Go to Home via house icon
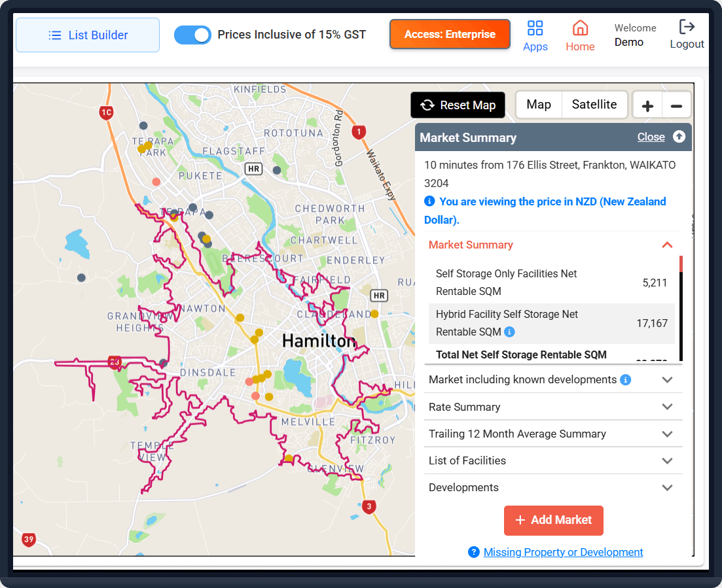The height and width of the screenshot is (588, 722). tap(580, 28)
